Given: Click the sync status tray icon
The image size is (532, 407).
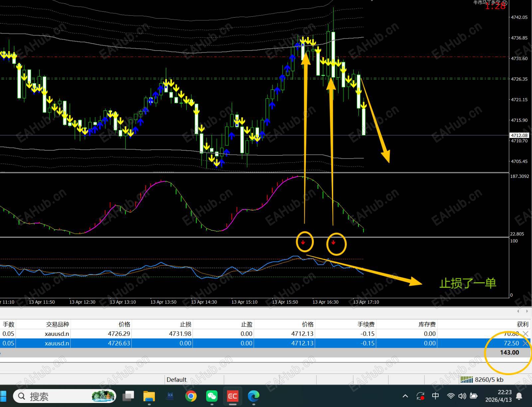Looking at the screenshot, I should point(420,396).
